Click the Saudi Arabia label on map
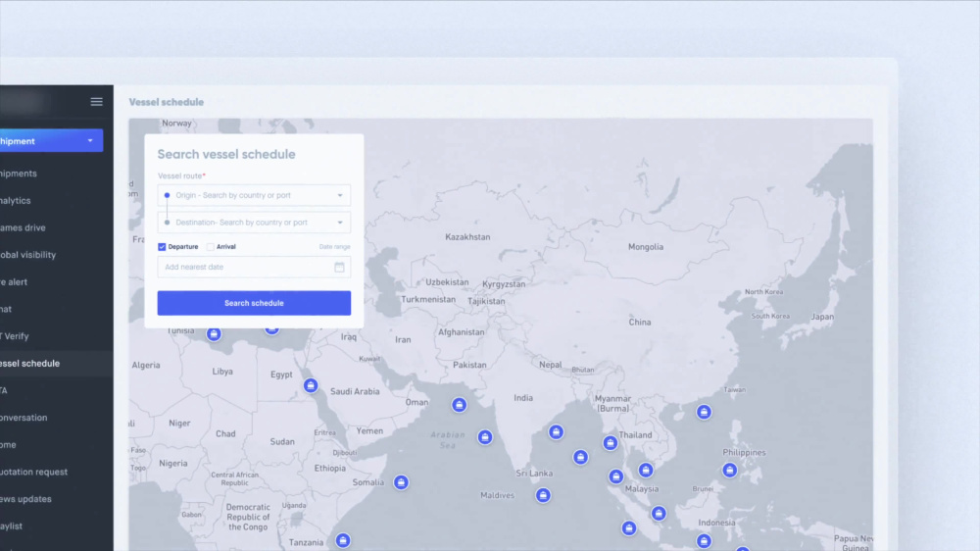Screen dimensions: 980x551 coord(355,391)
